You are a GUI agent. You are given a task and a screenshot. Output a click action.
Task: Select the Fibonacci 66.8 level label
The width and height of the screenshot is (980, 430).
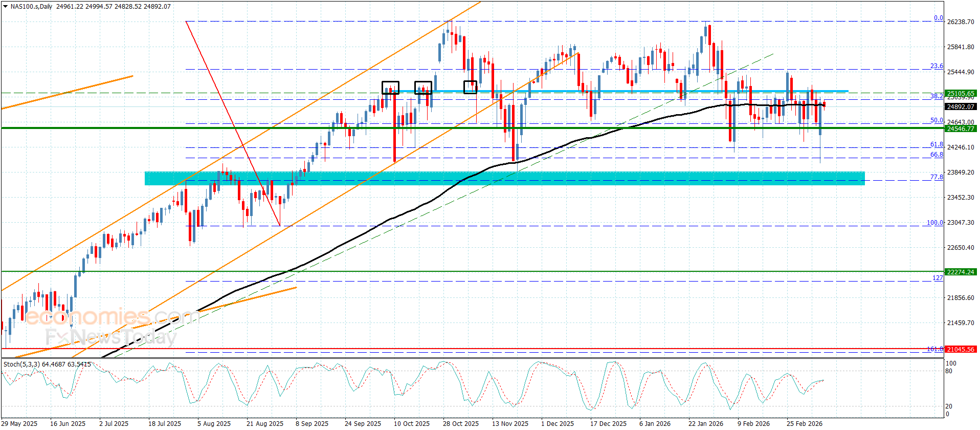coord(937,155)
